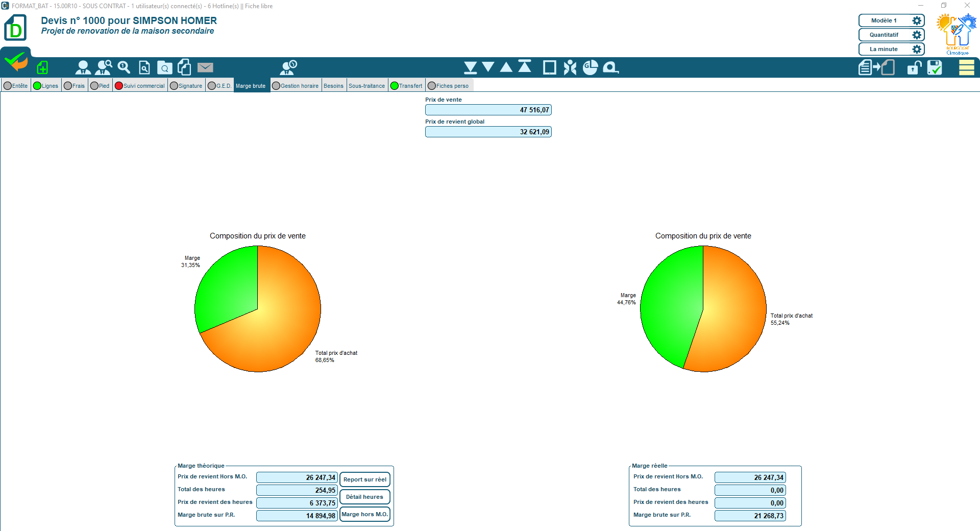This screenshot has height=531, width=980.
Task: Click the green Marge 31,35% pie slice
Action: 227,288
